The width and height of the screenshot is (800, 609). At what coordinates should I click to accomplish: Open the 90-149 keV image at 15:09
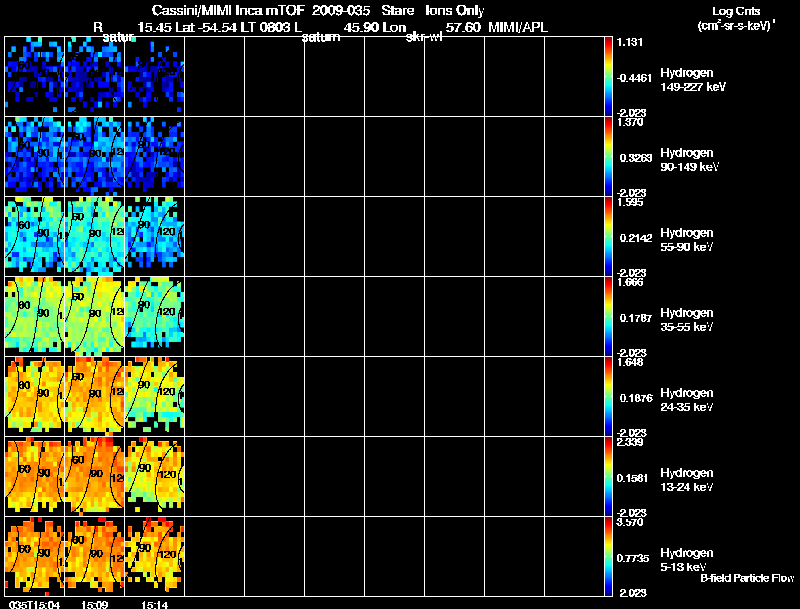(x=95, y=156)
